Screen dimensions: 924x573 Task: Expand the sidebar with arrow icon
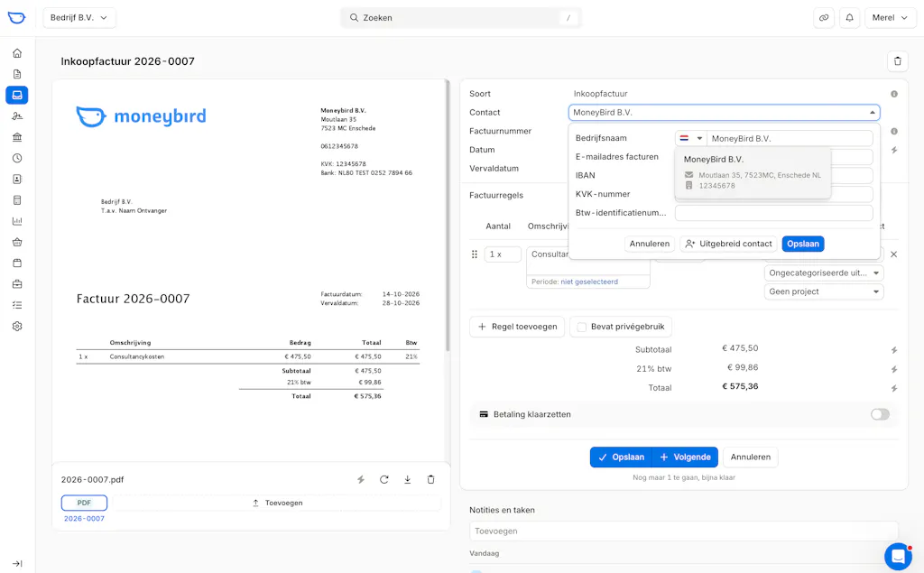(x=17, y=564)
